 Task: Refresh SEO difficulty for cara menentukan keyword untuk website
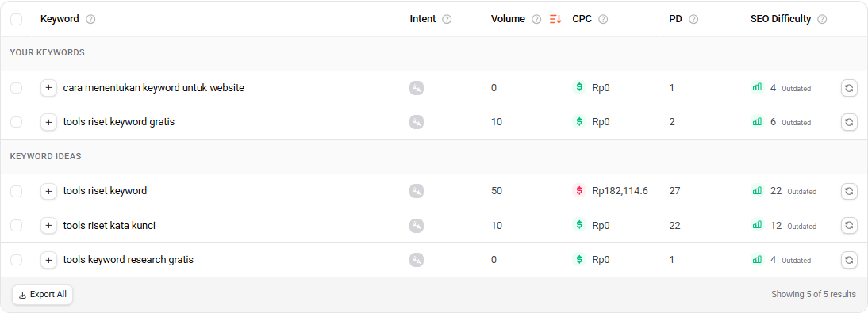pyautogui.click(x=849, y=88)
